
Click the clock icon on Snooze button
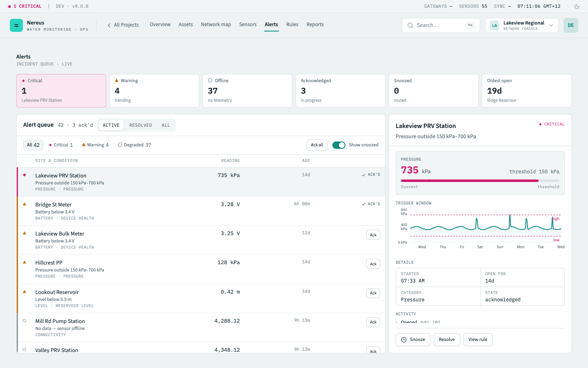[x=404, y=340]
